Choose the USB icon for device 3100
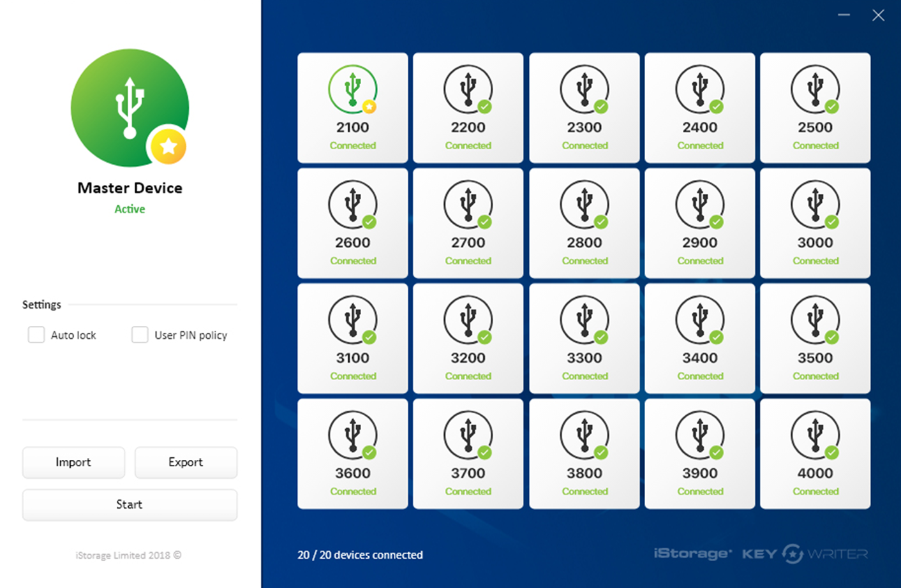This screenshot has width=901, height=588. (x=352, y=320)
